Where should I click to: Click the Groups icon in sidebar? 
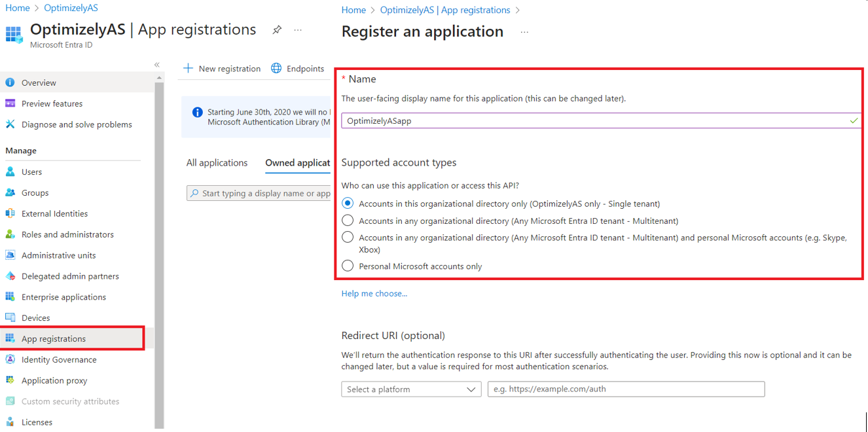pyautogui.click(x=10, y=192)
